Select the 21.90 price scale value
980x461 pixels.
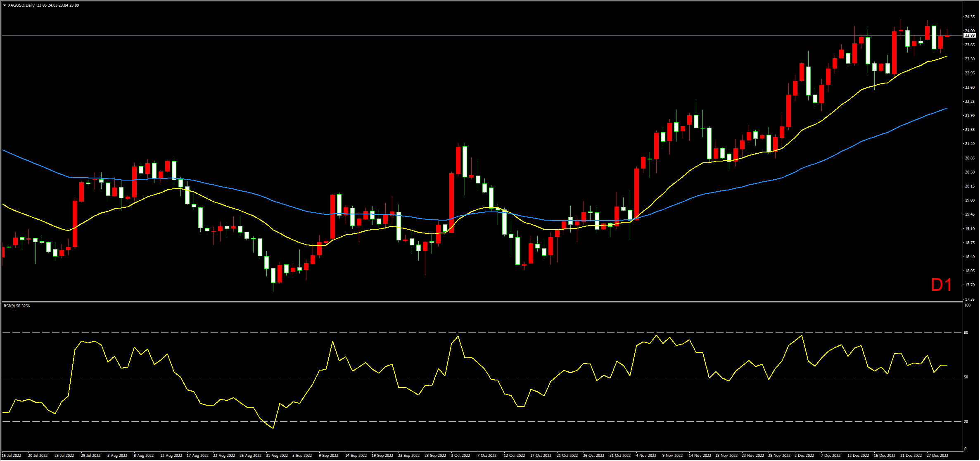(969, 116)
